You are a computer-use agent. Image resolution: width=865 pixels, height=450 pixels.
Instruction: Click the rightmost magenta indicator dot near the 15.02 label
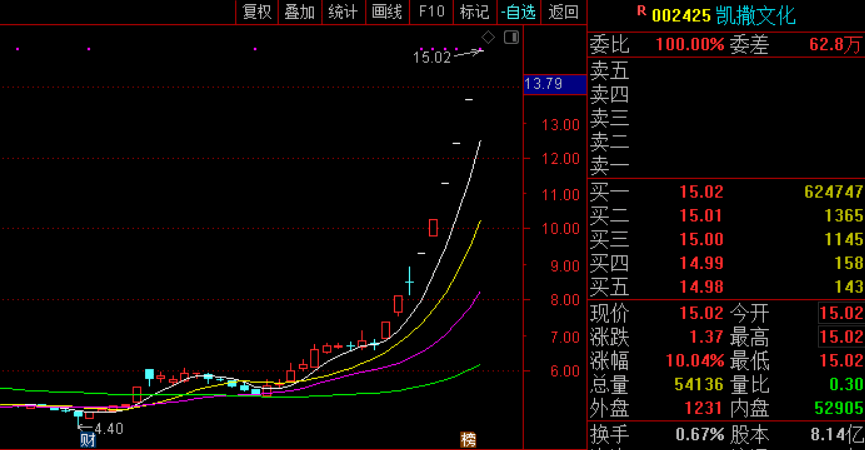(482, 50)
